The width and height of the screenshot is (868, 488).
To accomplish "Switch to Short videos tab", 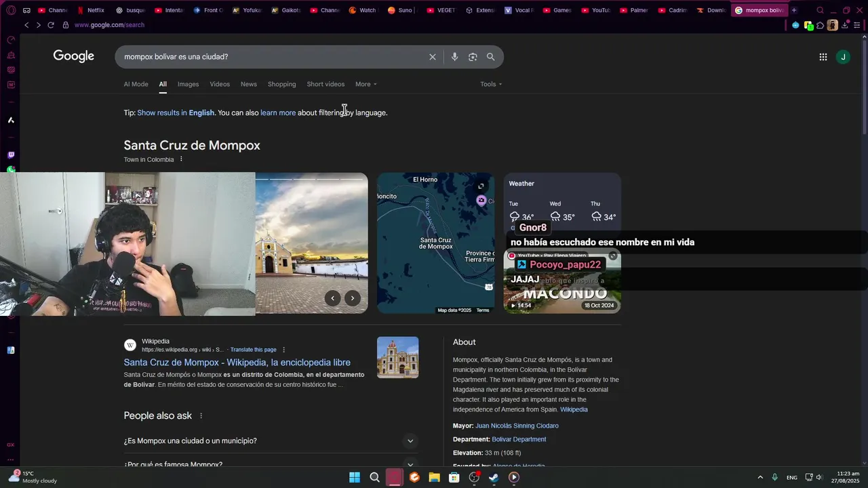I will coord(325,84).
